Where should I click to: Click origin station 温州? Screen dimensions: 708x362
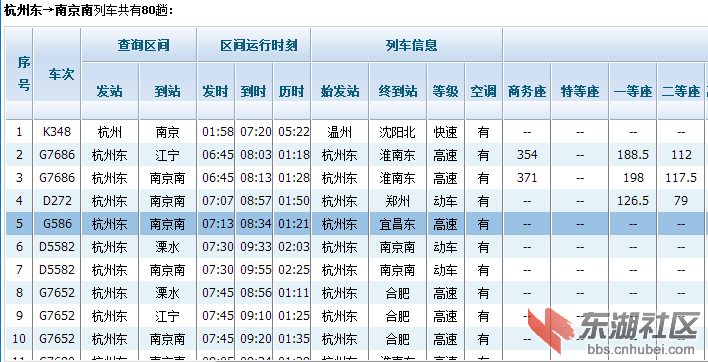(x=340, y=132)
